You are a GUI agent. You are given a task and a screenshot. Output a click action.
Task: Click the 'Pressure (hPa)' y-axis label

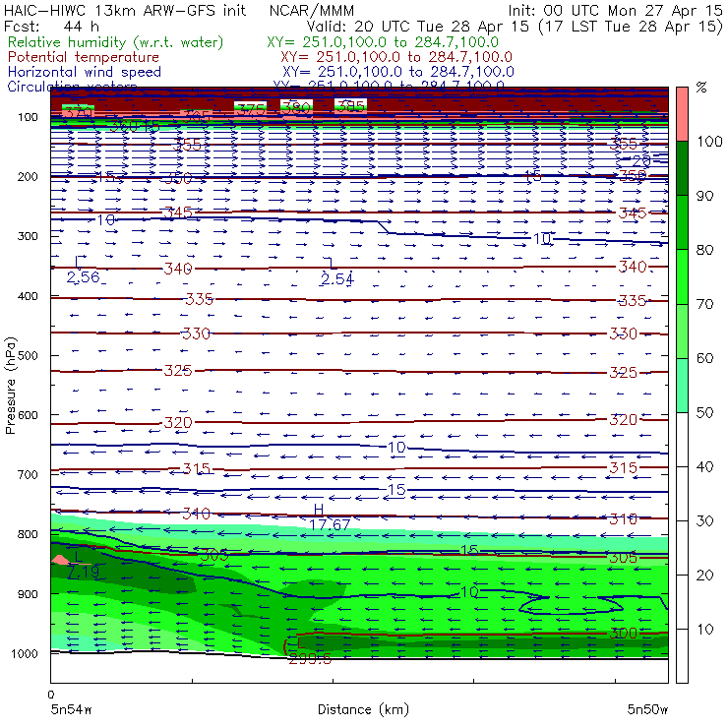click(10, 386)
